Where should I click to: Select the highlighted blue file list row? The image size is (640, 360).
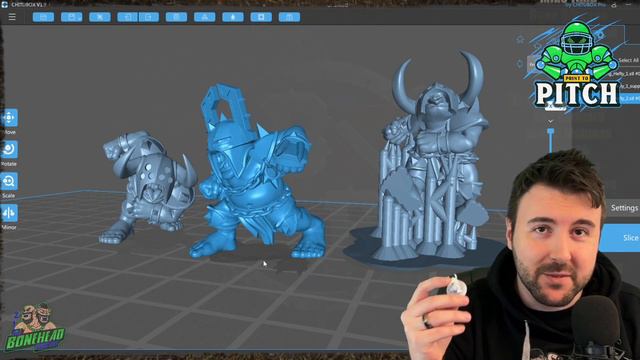pyautogui.click(x=629, y=98)
